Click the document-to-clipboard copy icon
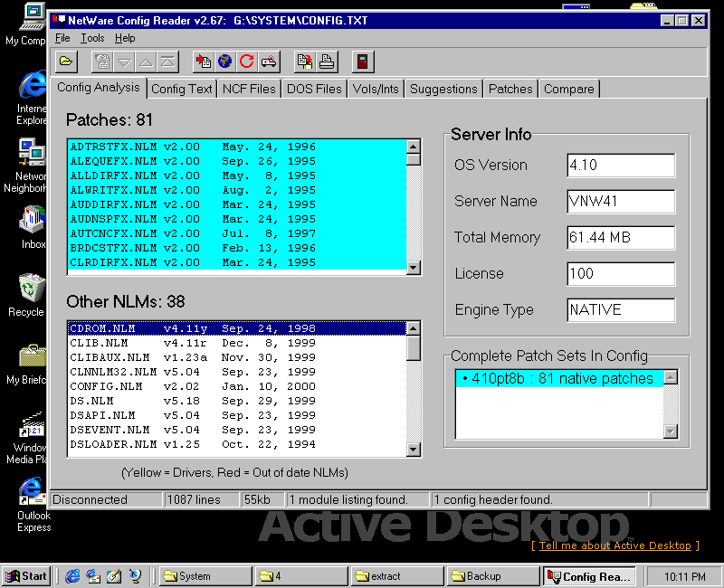This screenshot has width=724, height=588. pyautogui.click(x=305, y=62)
